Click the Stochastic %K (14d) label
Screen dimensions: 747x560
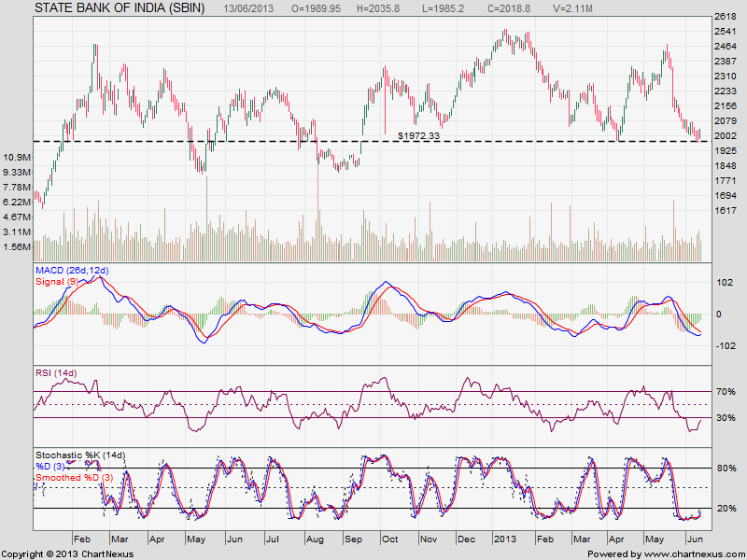point(80,455)
